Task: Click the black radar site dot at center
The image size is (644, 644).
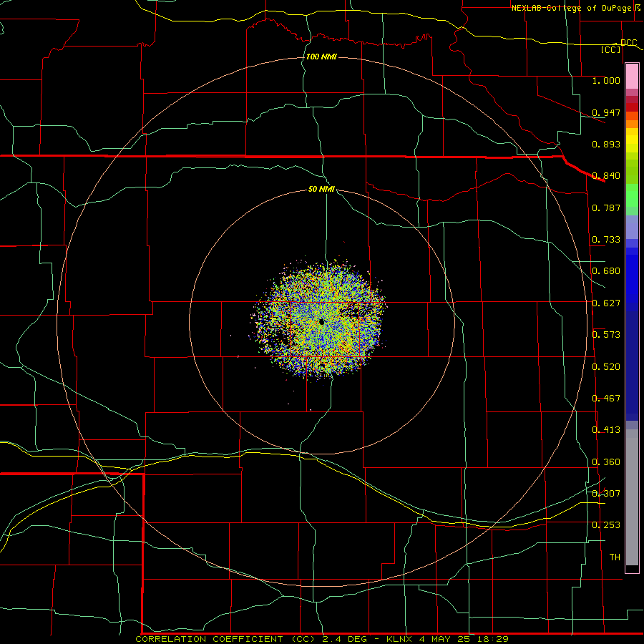Action: point(321,321)
